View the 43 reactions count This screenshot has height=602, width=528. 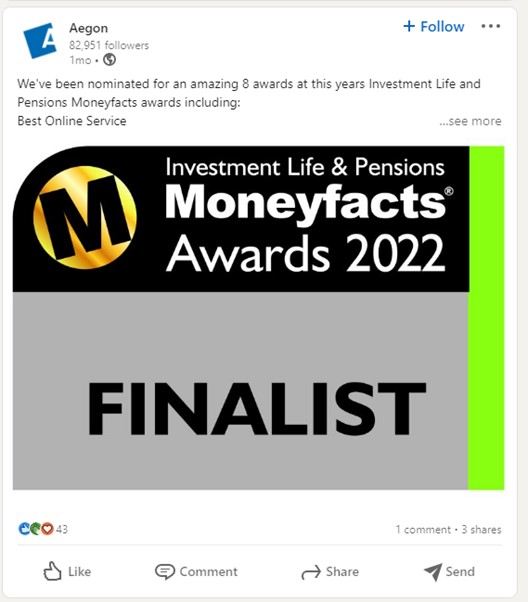[x=62, y=529]
